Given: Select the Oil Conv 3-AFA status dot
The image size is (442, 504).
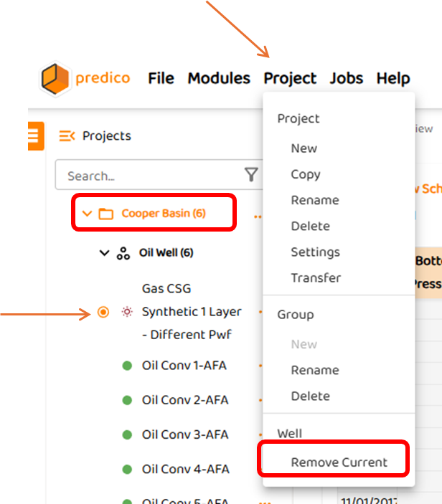Looking at the screenshot, I should tap(127, 435).
